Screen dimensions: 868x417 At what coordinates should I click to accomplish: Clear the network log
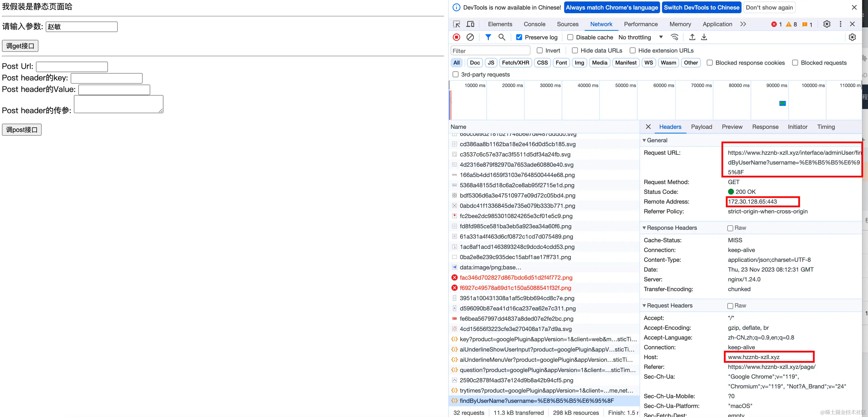(470, 37)
